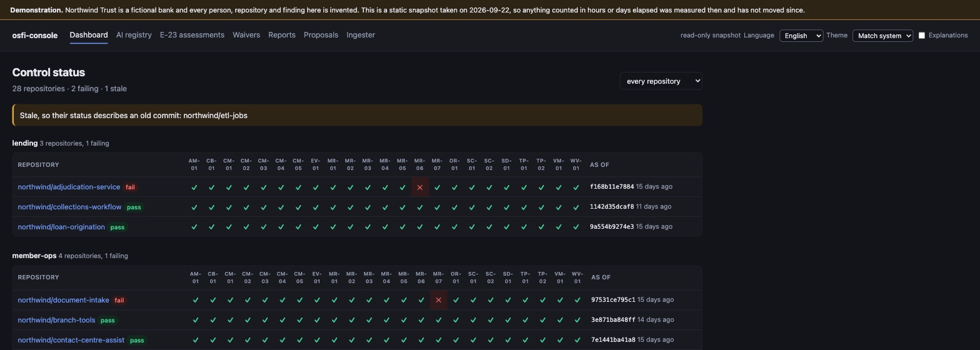
Task: Open the Waivers tab
Action: (246, 35)
